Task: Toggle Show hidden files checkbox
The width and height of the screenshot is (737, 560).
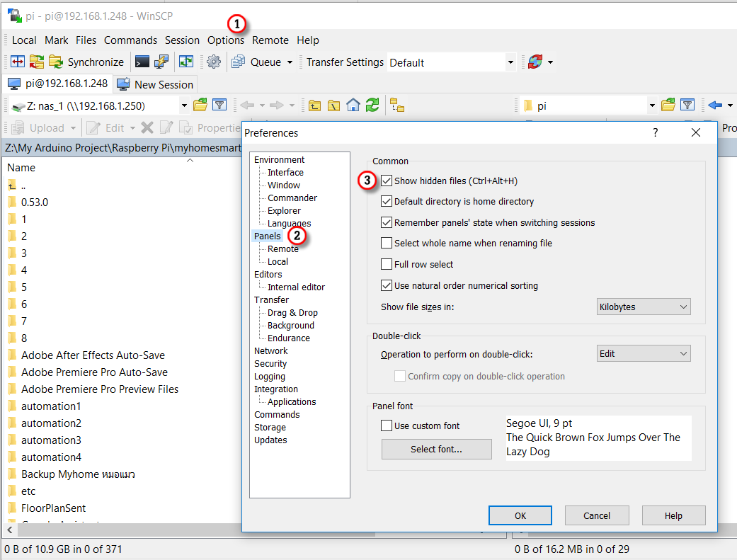Action: point(387,181)
